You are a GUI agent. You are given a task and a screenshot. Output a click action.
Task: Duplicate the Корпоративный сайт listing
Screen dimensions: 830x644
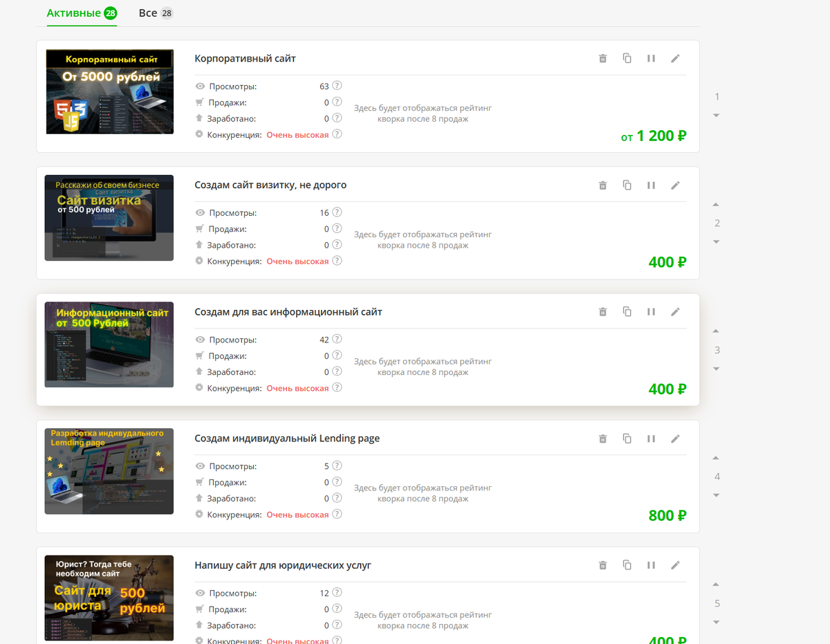point(627,58)
